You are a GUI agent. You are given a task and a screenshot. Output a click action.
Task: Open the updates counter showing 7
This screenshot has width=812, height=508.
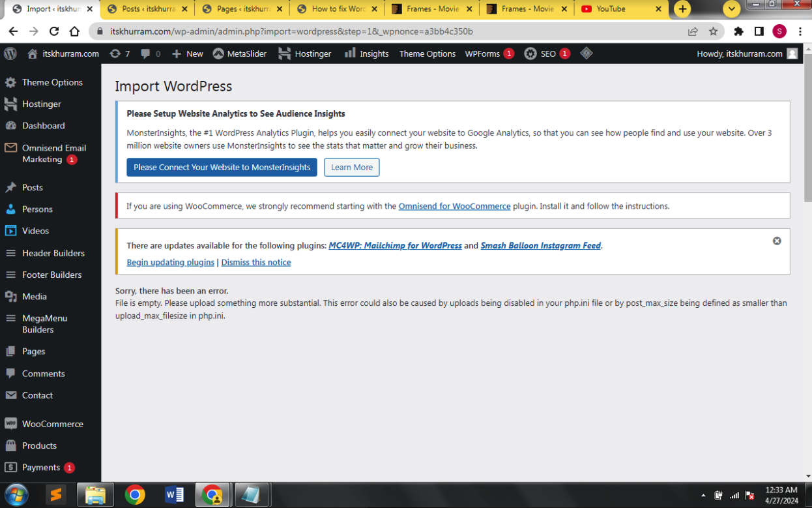tap(120, 53)
